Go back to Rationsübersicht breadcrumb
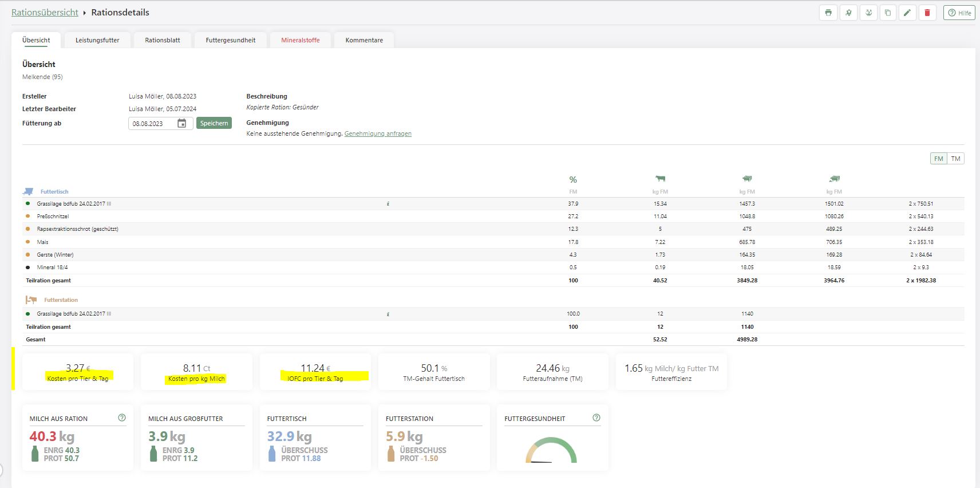 click(45, 13)
